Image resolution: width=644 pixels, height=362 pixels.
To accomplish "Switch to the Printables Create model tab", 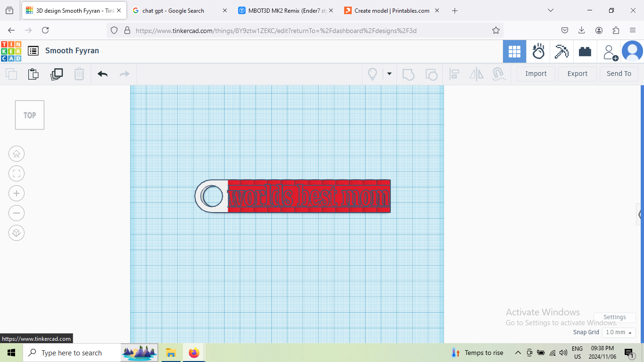I will coord(392,10).
